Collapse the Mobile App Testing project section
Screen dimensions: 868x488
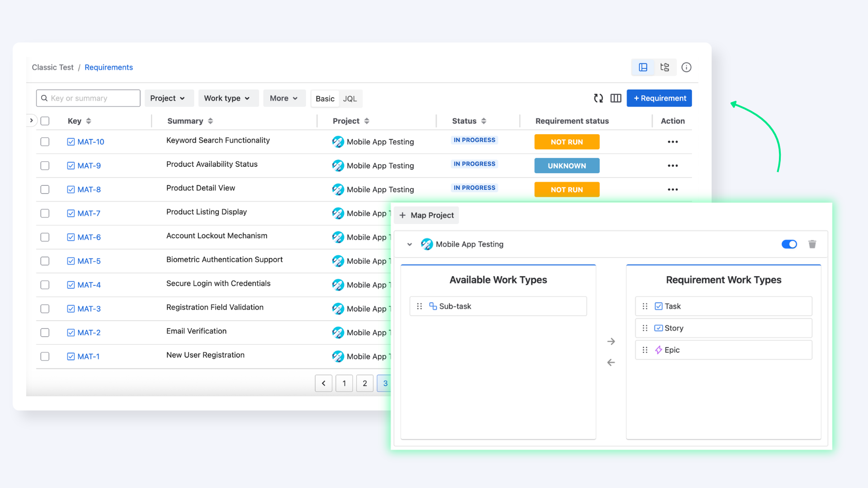[410, 244]
